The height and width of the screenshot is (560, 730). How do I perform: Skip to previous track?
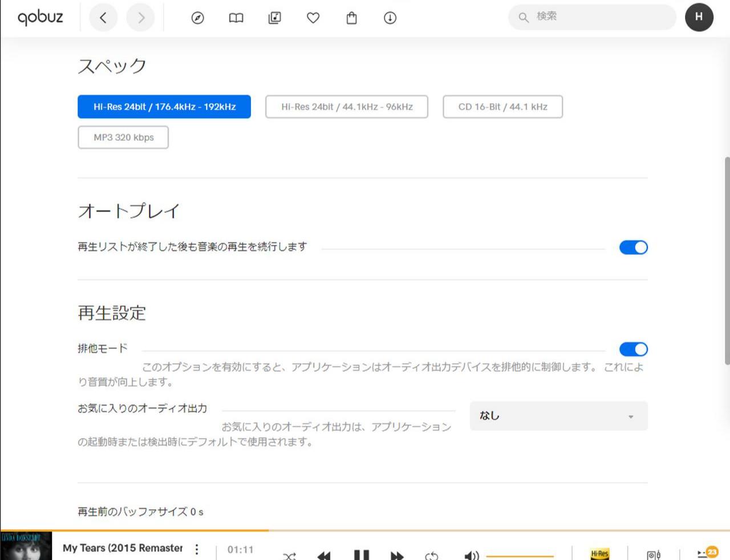pos(324,555)
